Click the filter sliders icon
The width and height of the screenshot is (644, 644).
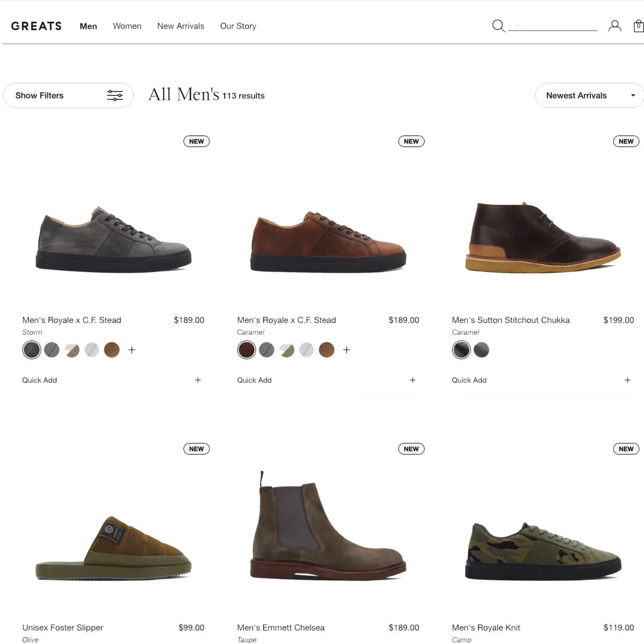[x=115, y=95]
